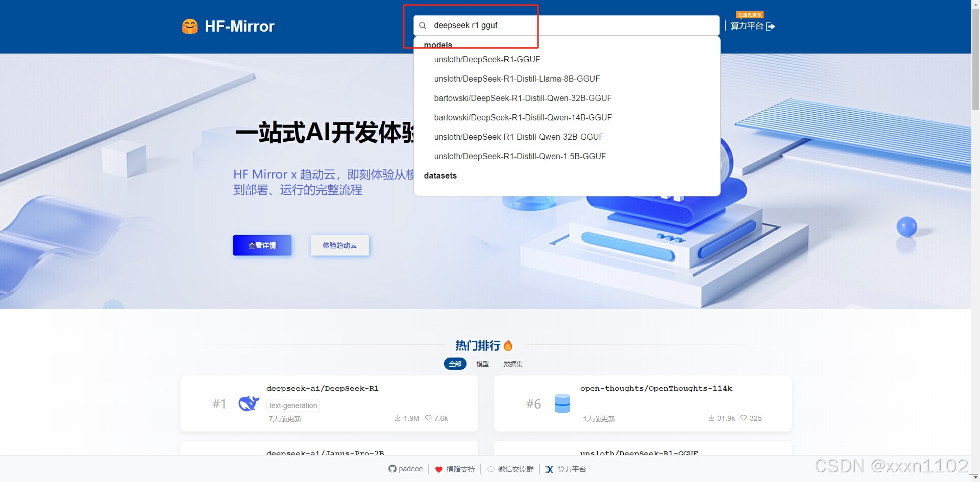Click the 31.9k download count
The height and width of the screenshot is (482, 980).
[x=726, y=418]
